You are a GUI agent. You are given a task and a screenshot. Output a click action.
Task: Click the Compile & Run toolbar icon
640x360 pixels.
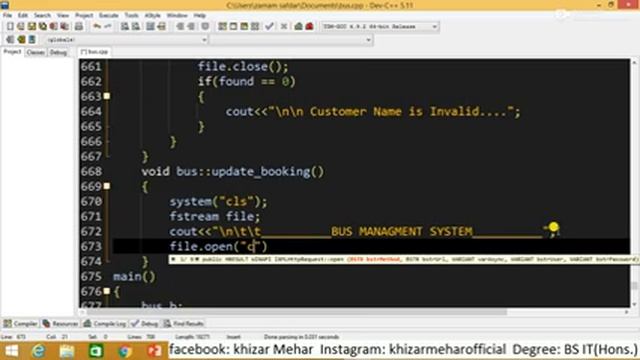click(244, 27)
